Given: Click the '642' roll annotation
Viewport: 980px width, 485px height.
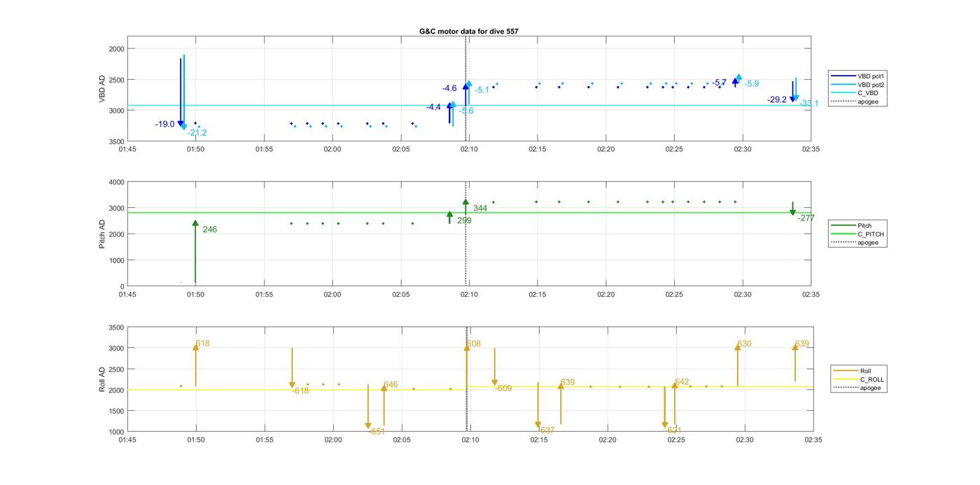Looking at the screenshot, I should [682, 381].
